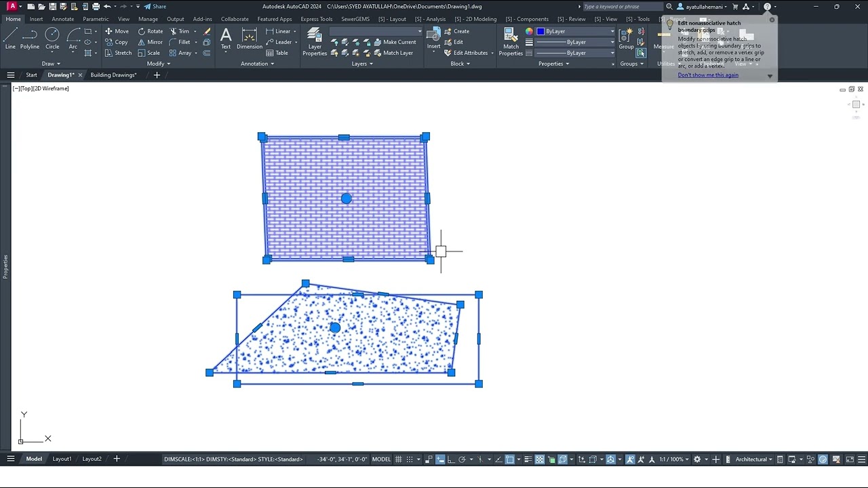Insert a Table from Annotation panel

coord(277,53)
